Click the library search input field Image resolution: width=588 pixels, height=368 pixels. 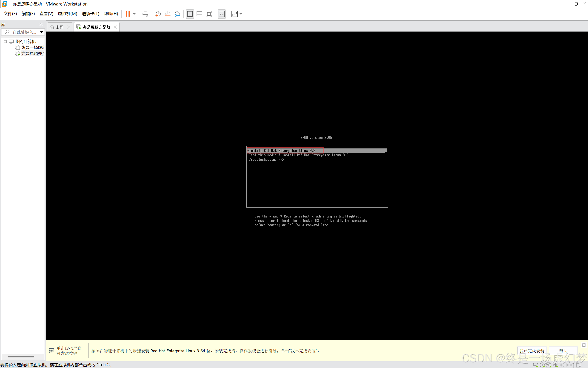coord(24,32)
